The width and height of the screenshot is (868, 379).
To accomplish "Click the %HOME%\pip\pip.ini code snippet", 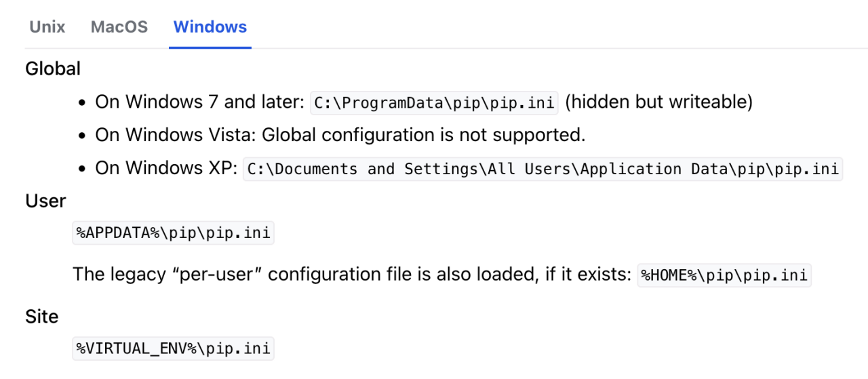I will pyautogui.click(x=724, y=276).
